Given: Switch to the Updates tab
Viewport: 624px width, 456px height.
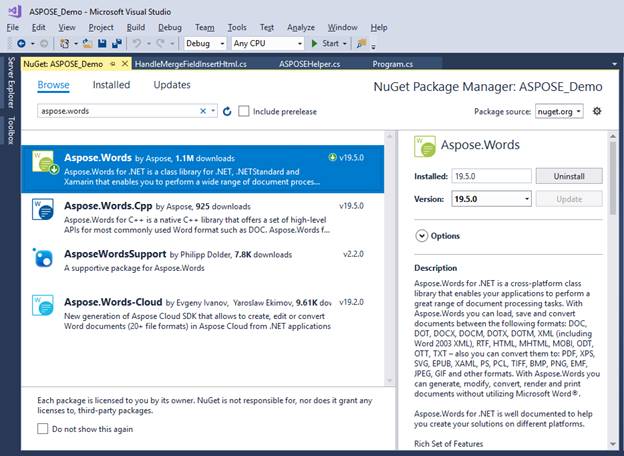Looking at the screenshot, I should coord(172,85).
